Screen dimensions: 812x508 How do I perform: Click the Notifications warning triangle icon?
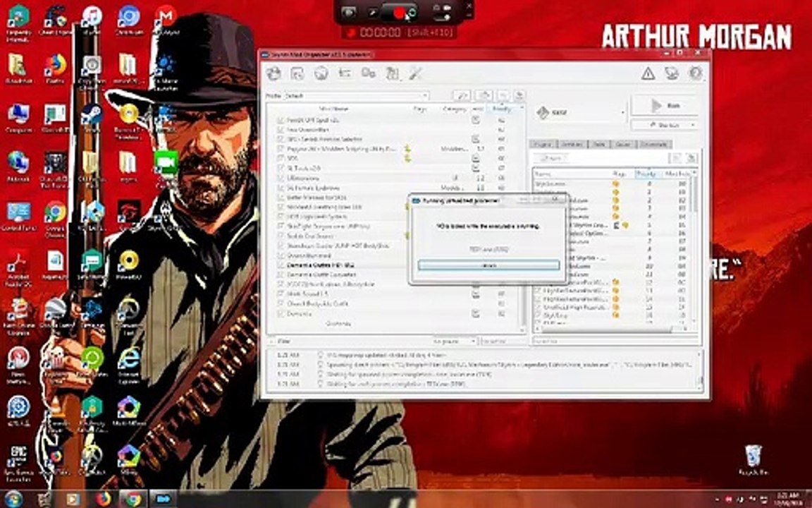click(x=648, y=73)
